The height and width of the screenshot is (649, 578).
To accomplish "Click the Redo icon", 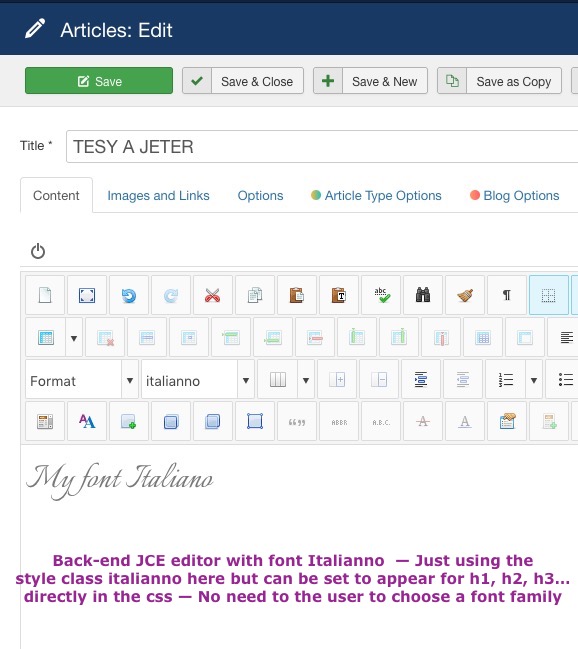I will [x=171, y=295].
